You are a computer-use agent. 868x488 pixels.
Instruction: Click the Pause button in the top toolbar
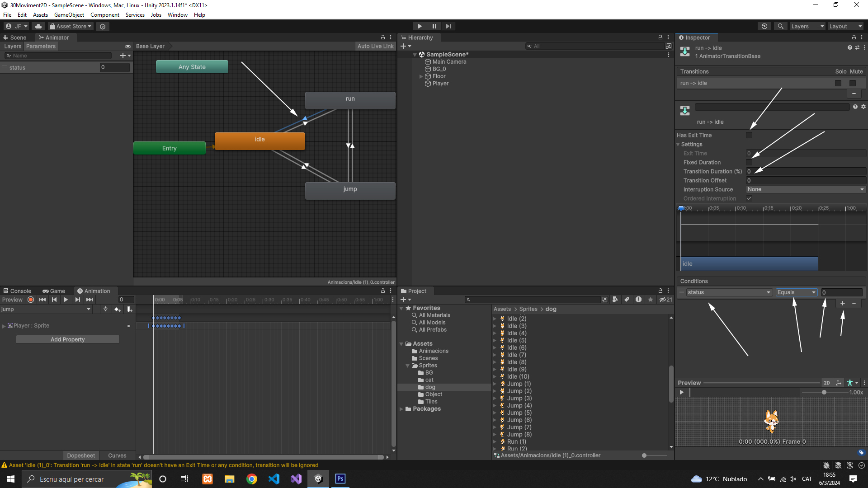pyautogui.click(x=434, y=26)
